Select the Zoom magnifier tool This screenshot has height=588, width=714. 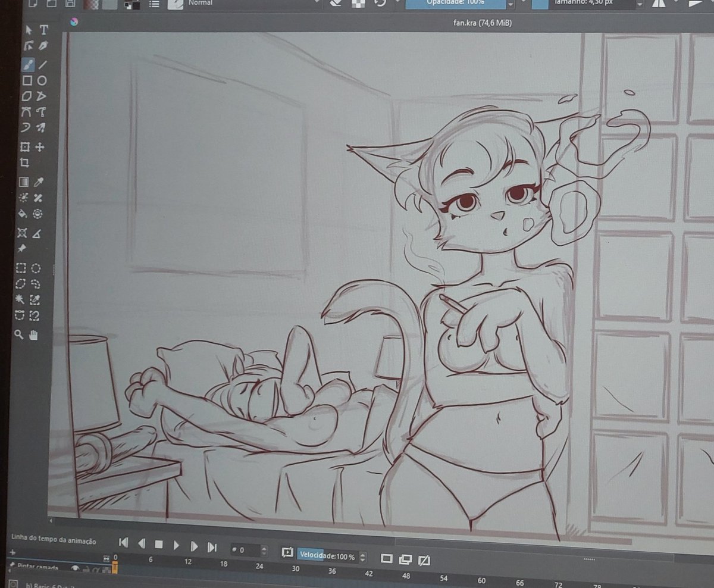point(18,335)
